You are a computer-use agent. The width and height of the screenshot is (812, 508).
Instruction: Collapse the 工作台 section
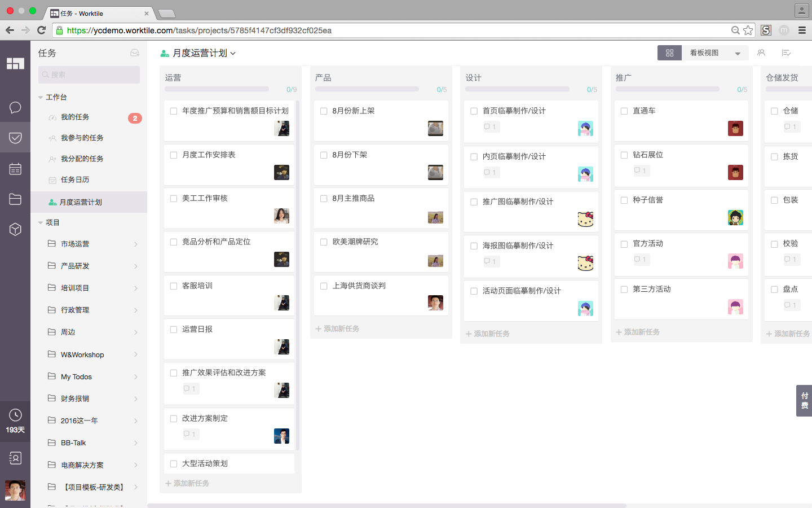coord(41,97)
